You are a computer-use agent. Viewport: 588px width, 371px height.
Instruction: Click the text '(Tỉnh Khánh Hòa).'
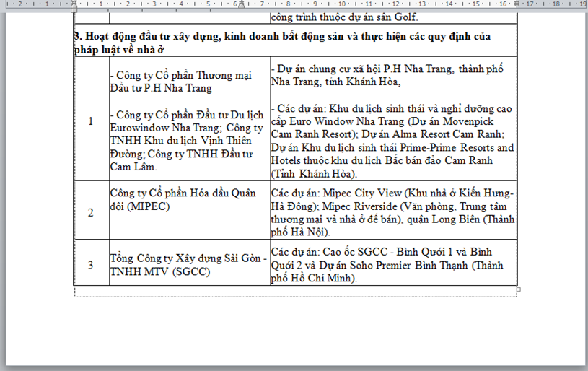point(315,174)
